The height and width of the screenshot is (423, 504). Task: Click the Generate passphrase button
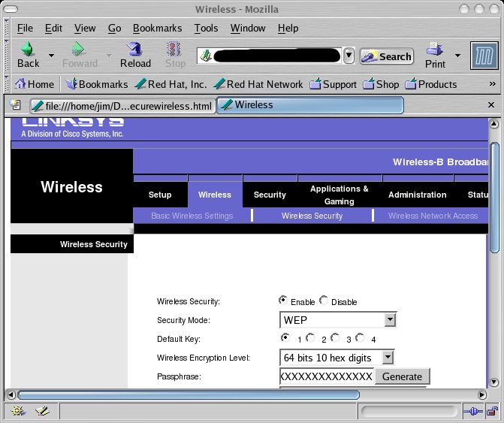402,376
